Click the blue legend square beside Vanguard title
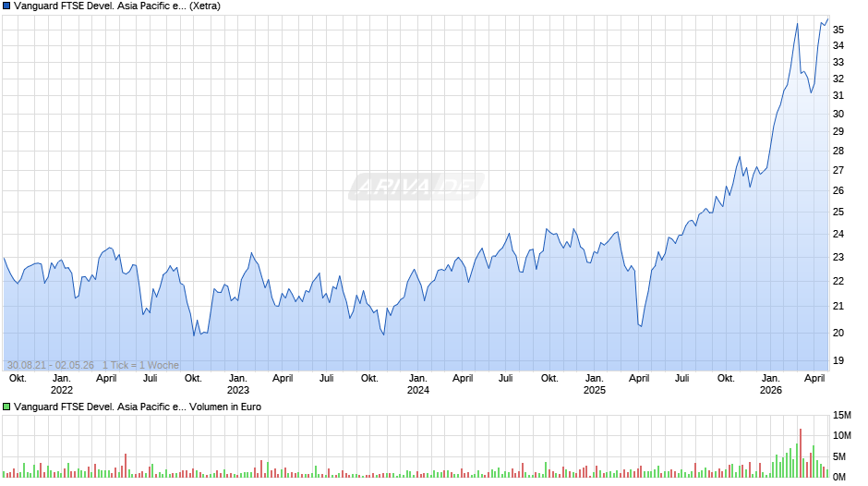868x486 pixels. click(6, 6)
